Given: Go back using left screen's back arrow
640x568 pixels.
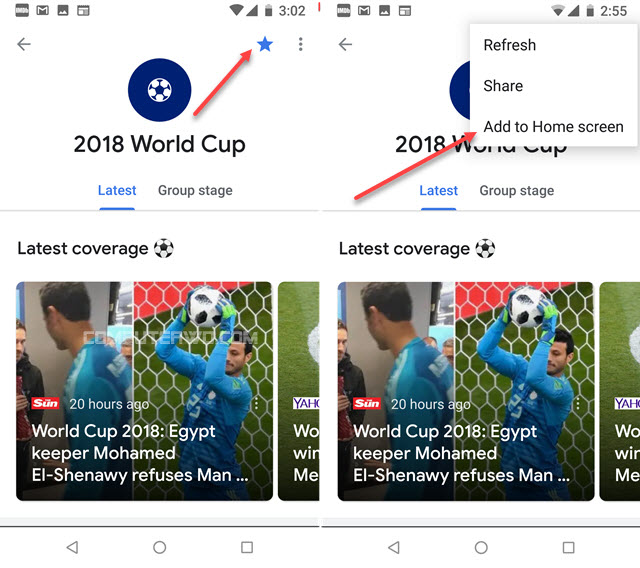Looking at the screenshot, I should 24,44.
